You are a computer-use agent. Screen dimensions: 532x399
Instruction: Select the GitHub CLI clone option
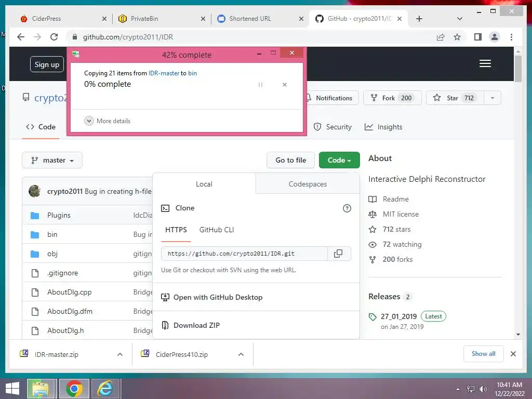click(x=217, y=230)
